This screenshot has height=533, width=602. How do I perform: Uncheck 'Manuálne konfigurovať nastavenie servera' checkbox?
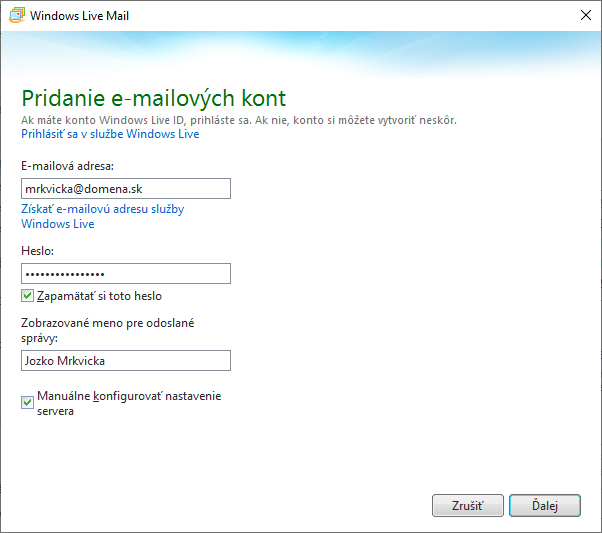(27, 402)
